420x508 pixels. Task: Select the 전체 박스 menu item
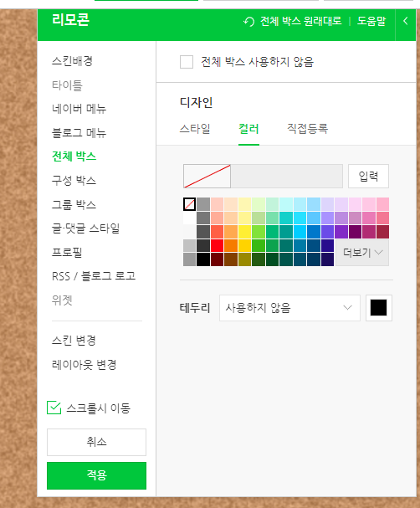(74, 157)
